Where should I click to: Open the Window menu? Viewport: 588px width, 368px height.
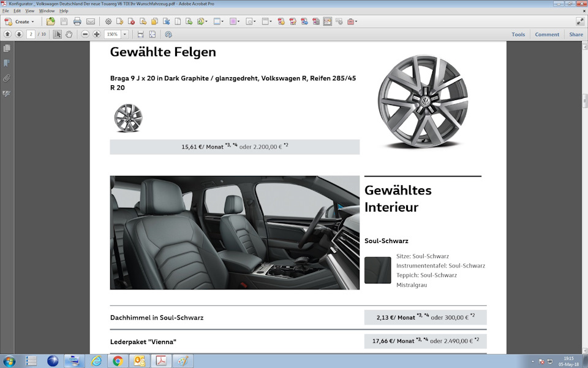[47, 11]
